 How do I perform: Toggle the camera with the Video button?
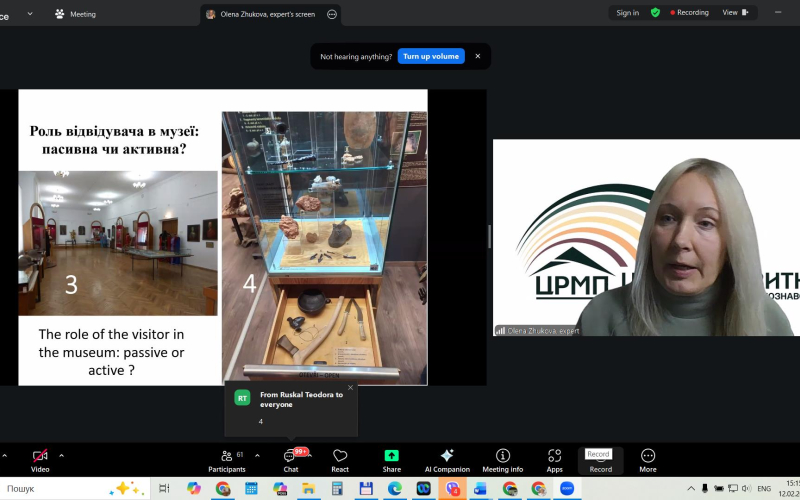pyautogui.click(x=40, y=459)
